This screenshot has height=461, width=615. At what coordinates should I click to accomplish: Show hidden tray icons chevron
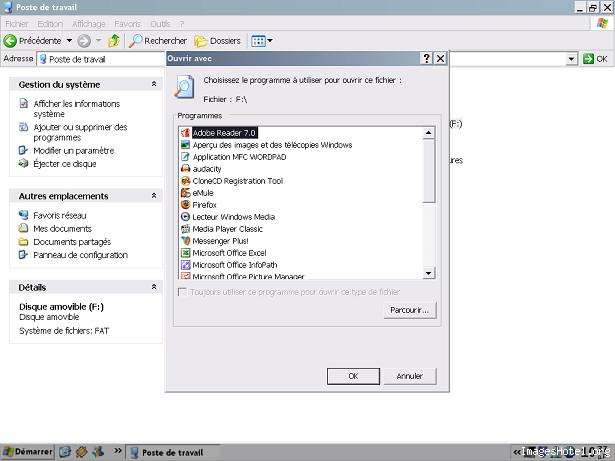coord(517,452)
